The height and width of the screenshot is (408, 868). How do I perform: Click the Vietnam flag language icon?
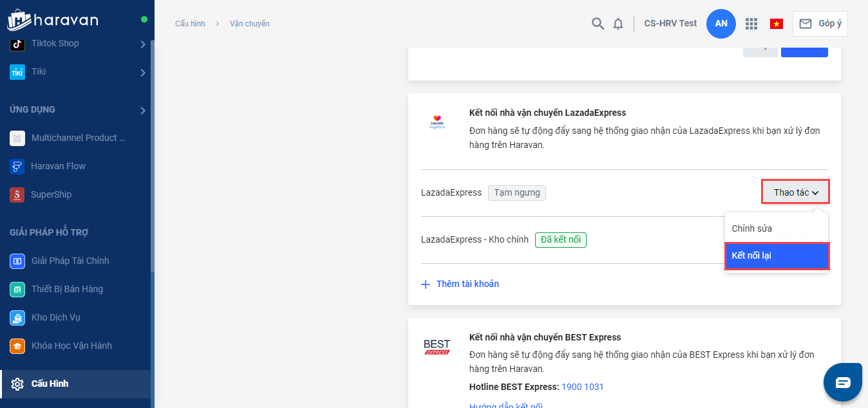coord(776,24)
